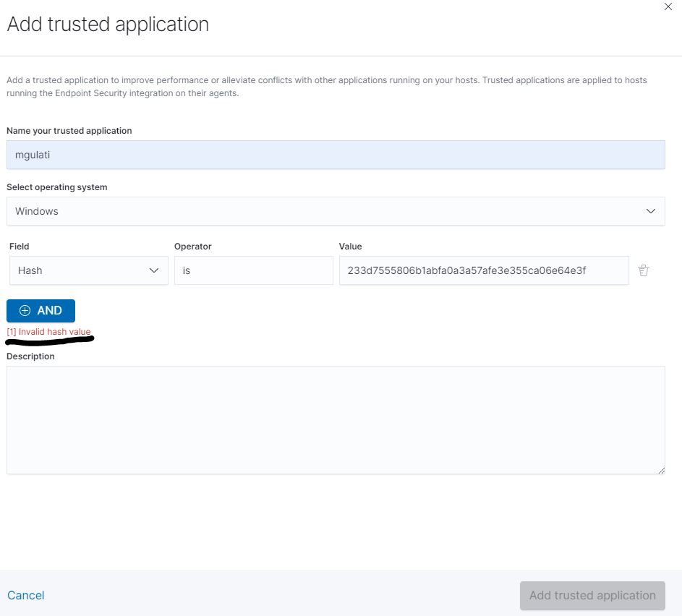Click the Operator field showing 'is'
The image size is (682, 616).
[254, 270]
